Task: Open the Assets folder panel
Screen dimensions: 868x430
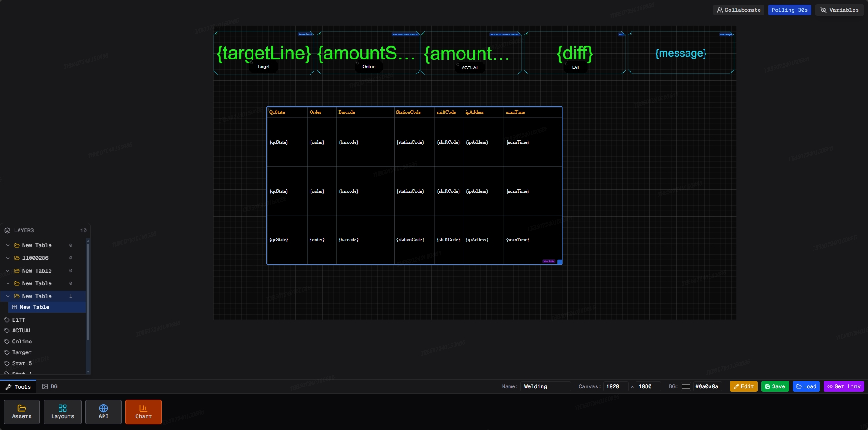Action: point(22,412)
